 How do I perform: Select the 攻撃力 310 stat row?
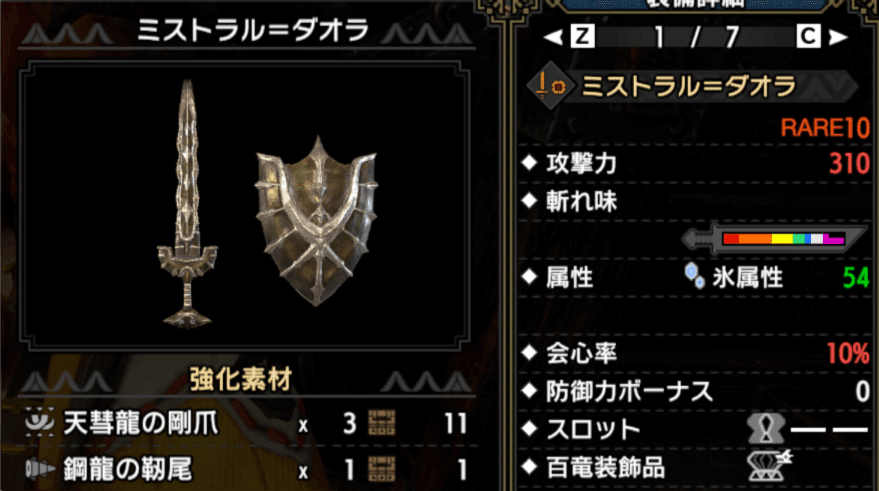coord(695,164)
